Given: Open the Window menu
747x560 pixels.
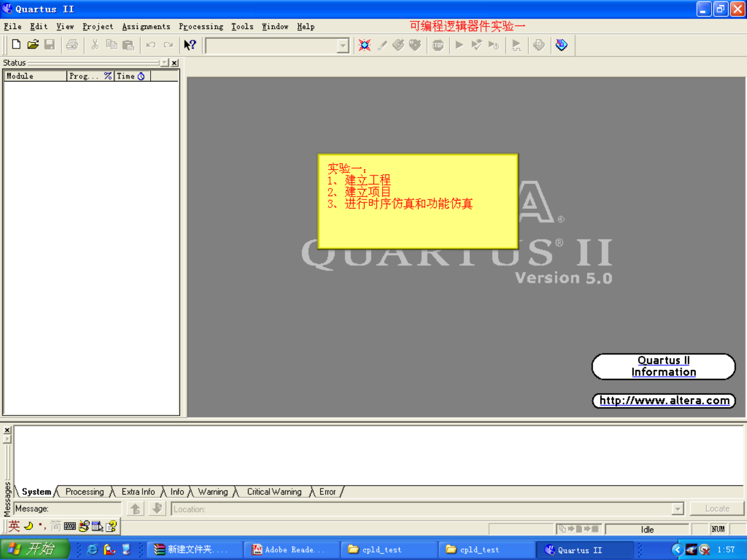Looking at the screenshot, I should [275, 26].
